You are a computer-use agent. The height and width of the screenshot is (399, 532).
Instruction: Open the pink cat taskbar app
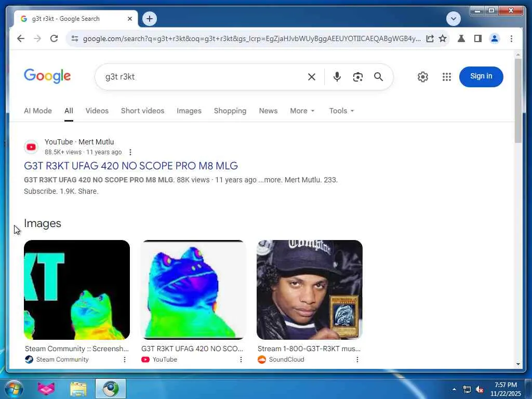click(46, 389)
